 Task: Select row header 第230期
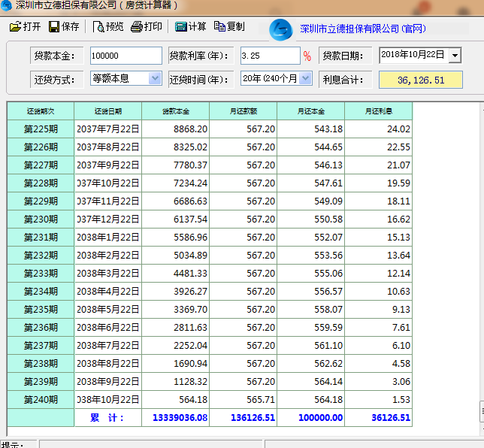(41, 219)
